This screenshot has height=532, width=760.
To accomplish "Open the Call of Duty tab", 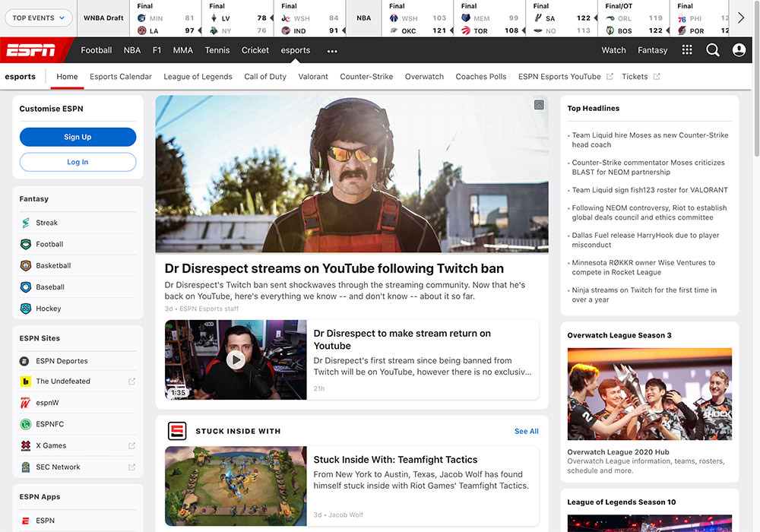I will click(x=265, y=77).
